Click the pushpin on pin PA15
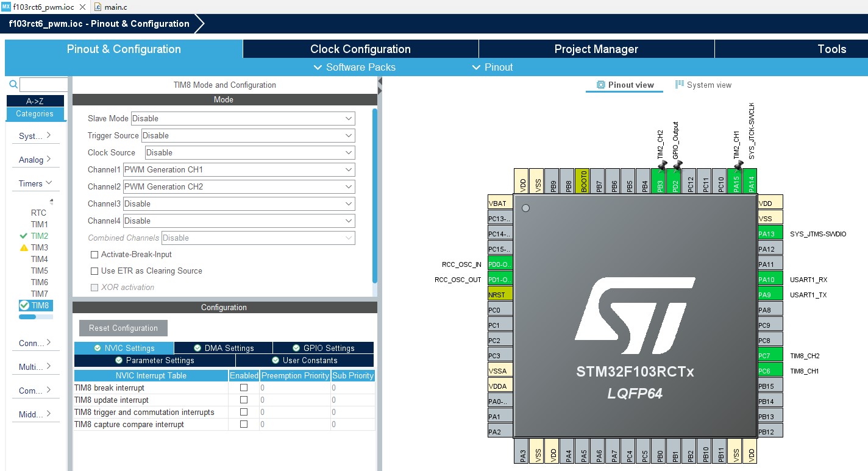The height and width of the screenshot is (471, 868). pos(739,165)
